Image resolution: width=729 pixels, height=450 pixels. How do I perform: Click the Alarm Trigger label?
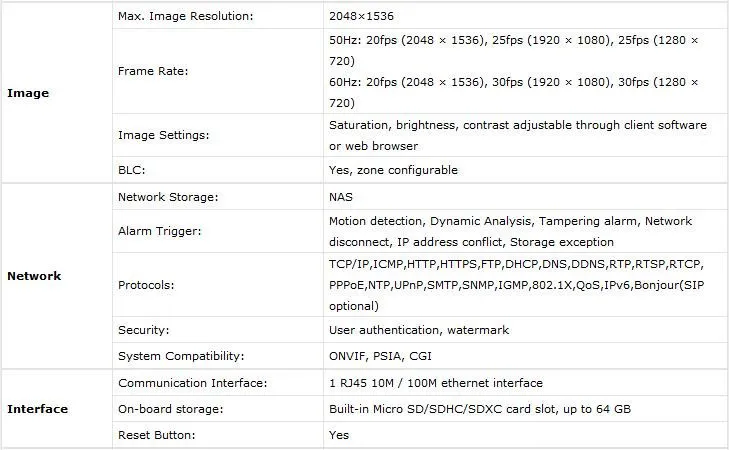pos(160,231)
